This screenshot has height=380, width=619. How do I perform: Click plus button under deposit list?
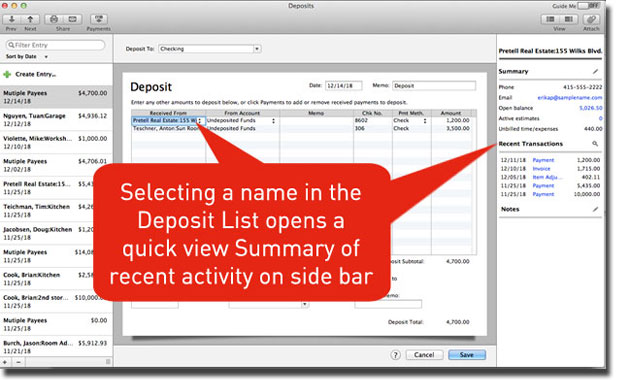(5, 362)
